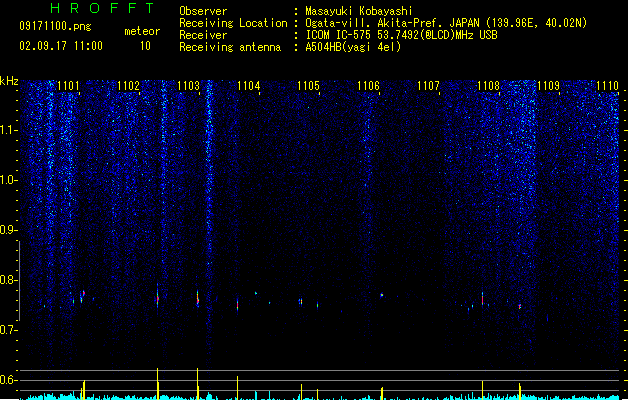Click the 0.6 frequency axis label
The image size is (629, 400).
point(8,380)
